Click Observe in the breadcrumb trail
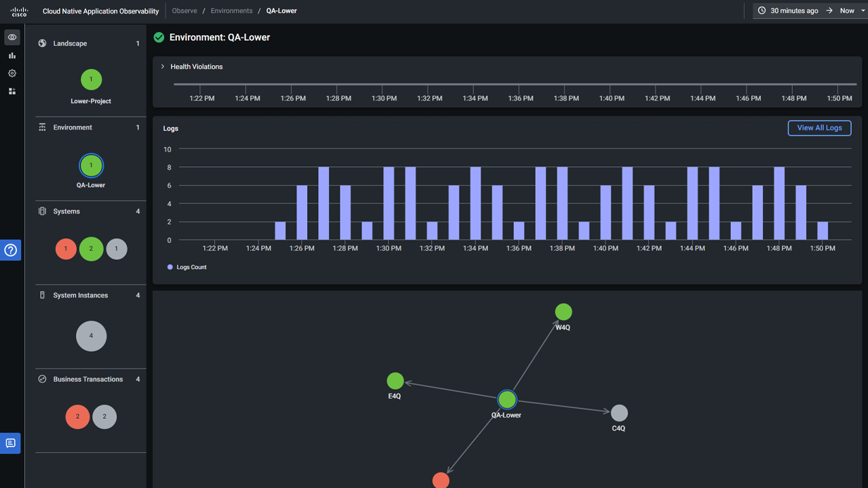The width and height of the screenshot is (868, 488). pos(184,11)
